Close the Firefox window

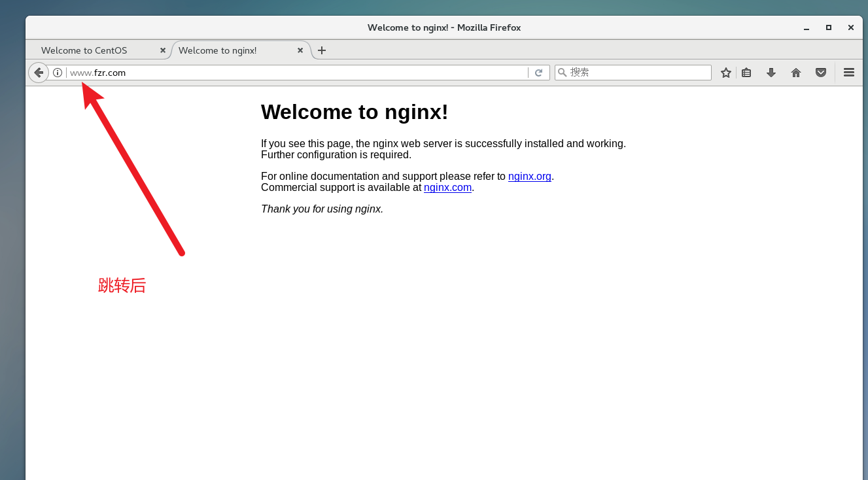(851, 27)
